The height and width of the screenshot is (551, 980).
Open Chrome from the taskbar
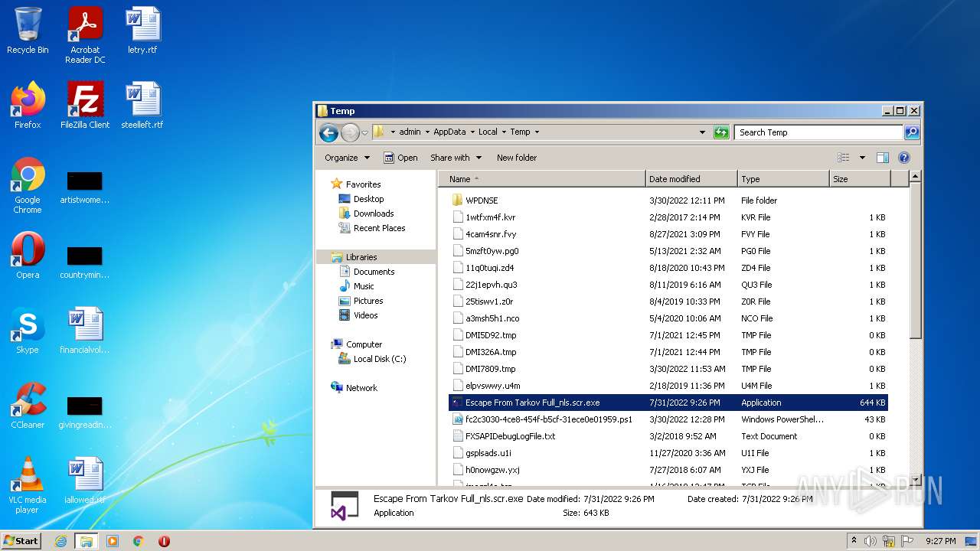(139, 541)
